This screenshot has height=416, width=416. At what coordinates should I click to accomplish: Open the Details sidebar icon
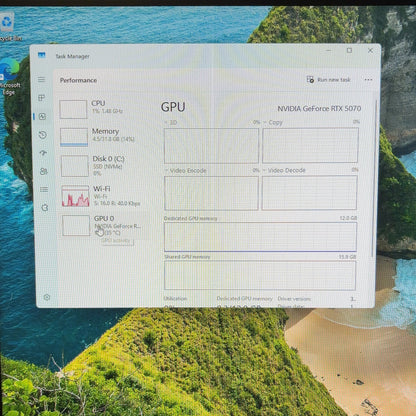pos(44,189)
